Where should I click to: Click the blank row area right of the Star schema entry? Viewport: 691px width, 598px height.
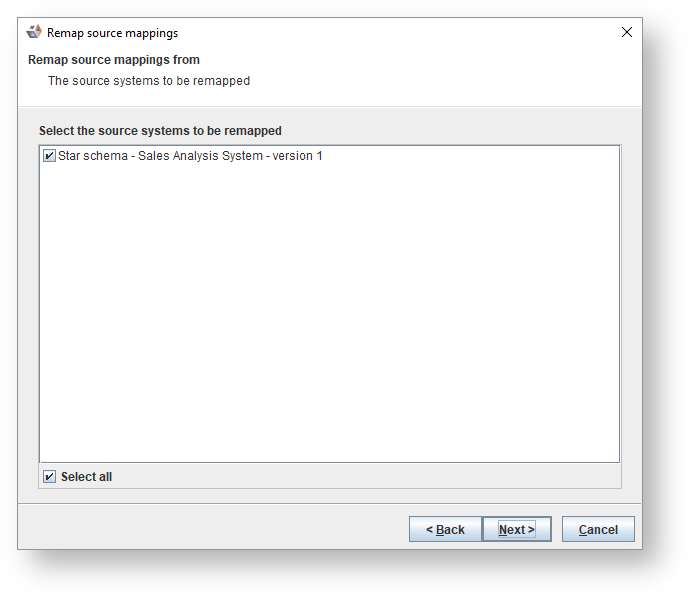[x=470, y=156]
